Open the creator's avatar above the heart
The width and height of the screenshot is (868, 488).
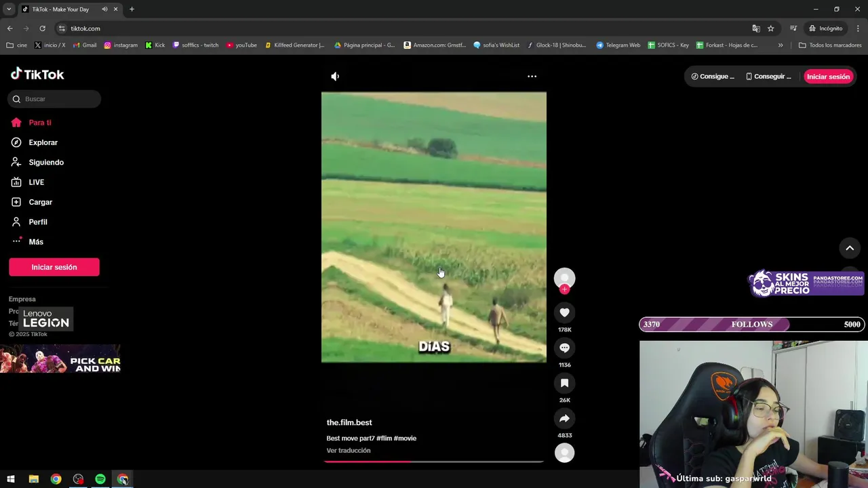coord(564,278)
